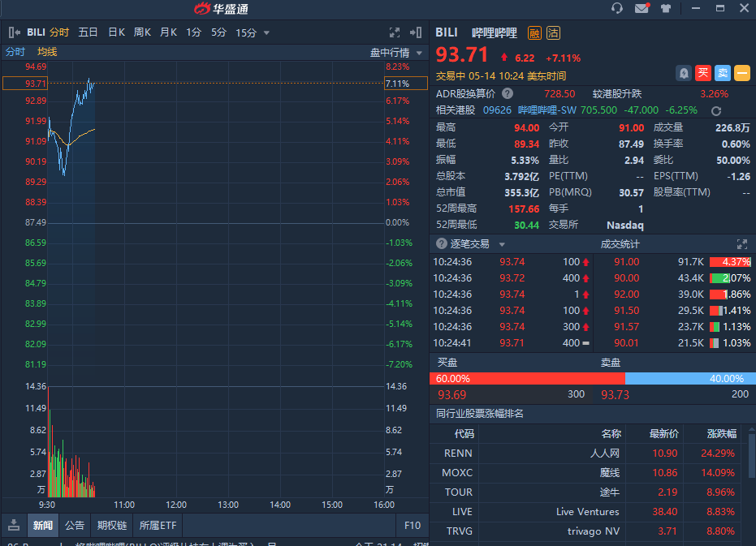Open the messages envelope icon

point(642,8)
